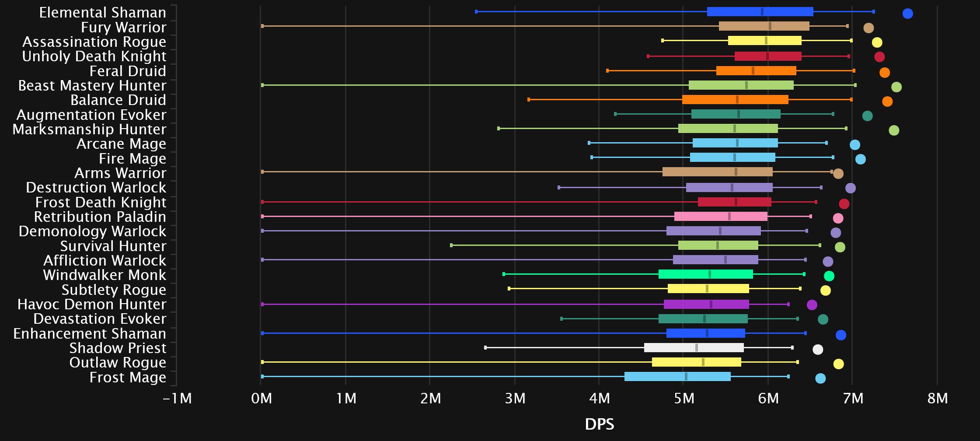The width and height of the screenshot is (980, 441).
Task: Click the Retribution Paladin pink box
Action: [721, 217]
